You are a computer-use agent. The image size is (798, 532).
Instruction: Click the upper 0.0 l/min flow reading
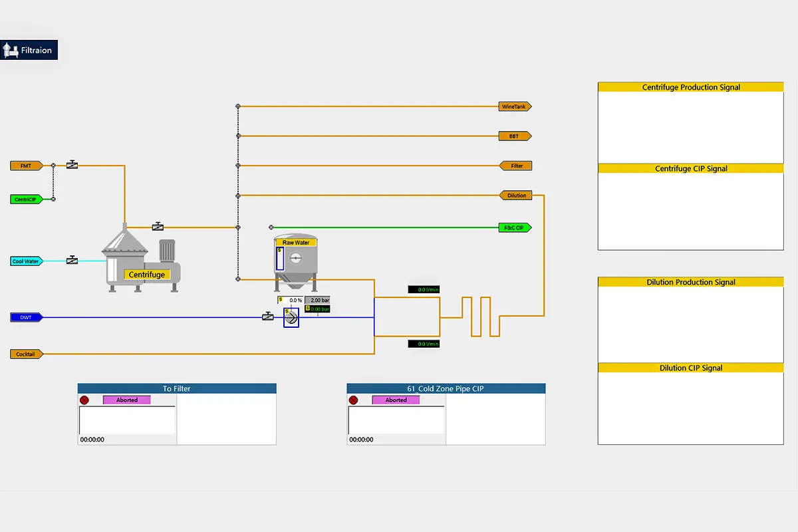(x=424, y=289)
